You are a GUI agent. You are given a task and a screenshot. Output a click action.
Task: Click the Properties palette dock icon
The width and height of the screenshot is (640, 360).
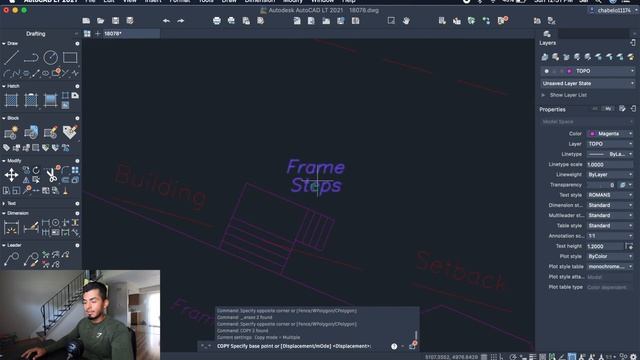point(633,109)
